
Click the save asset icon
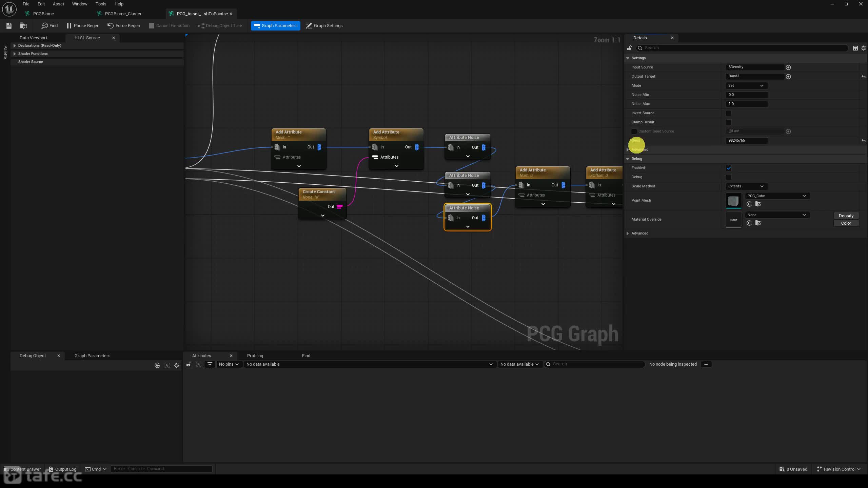click(x=9, y=25)
